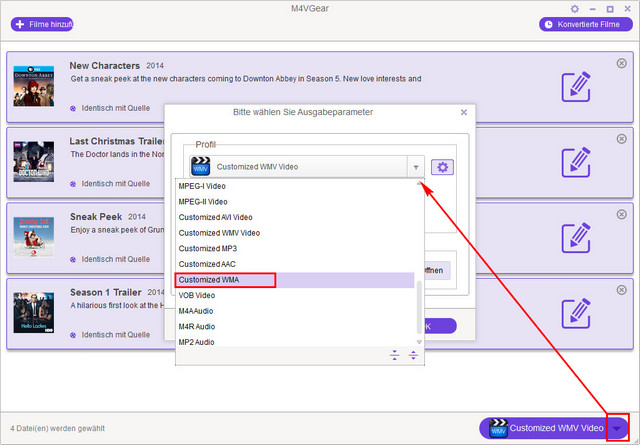Open the Downton Abbey thumbnail
This screenshot has height=445, width=640.
coord(33,86)
